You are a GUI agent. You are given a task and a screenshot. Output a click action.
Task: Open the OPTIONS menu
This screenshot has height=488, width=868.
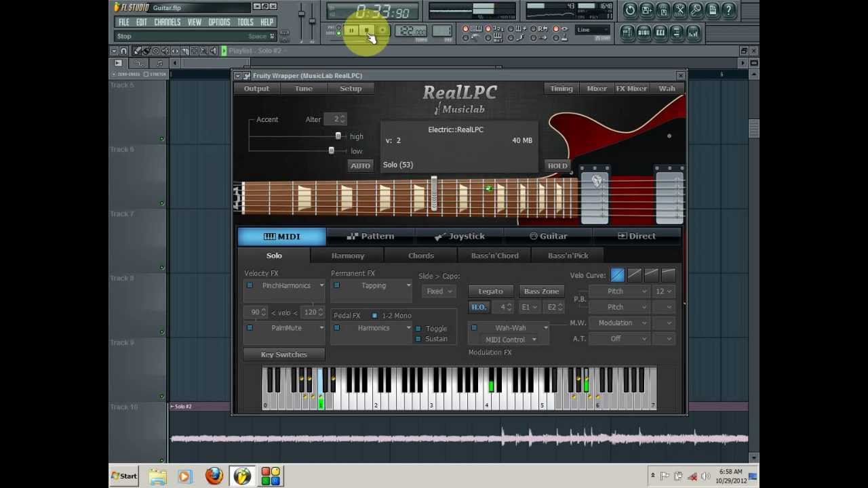pyautogui.click(x=219, y=22)
